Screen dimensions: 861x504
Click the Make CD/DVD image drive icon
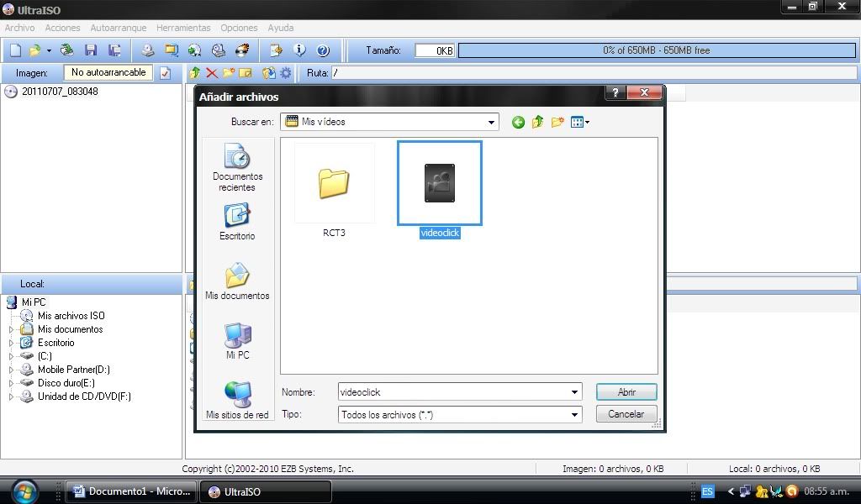pyautogui.click(x=147, y=50)
